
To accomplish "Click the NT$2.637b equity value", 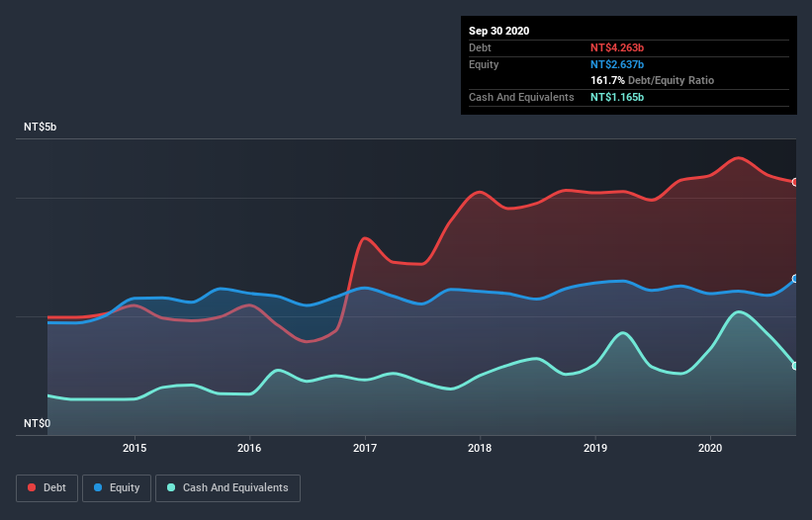I will (617, 64).
